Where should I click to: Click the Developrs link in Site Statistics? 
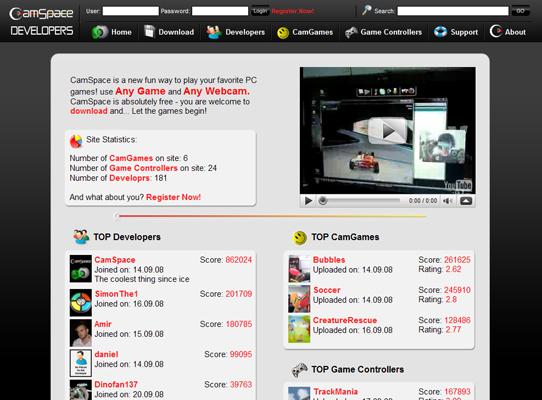click(x=129, y=178)
